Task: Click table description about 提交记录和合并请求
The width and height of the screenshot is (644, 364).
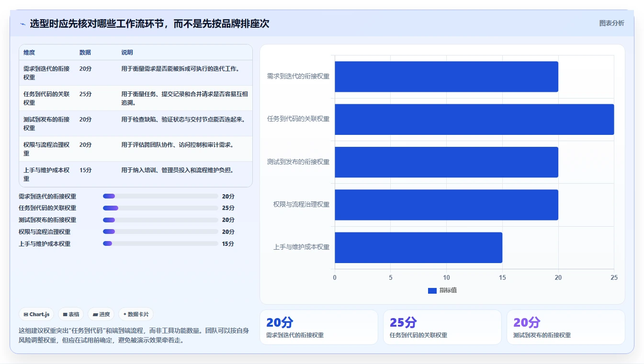Action: [x=184, y=98]
